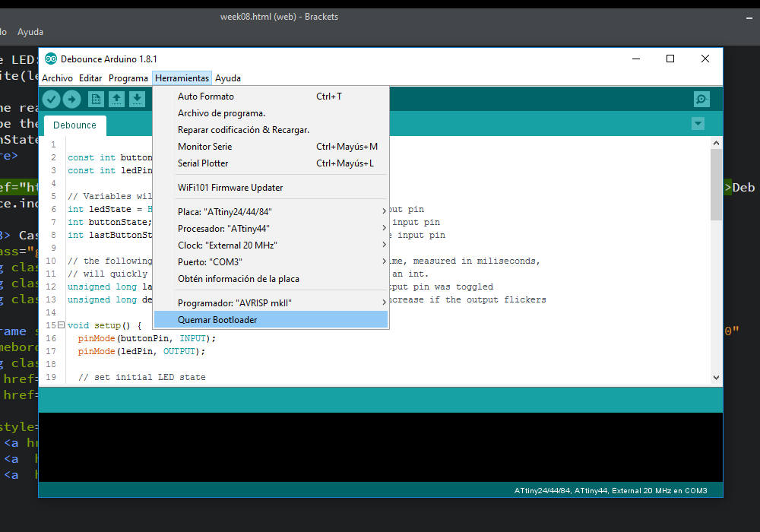Open the Archivo menu
The height and width of the screenshot is (532, 760).
57,78
